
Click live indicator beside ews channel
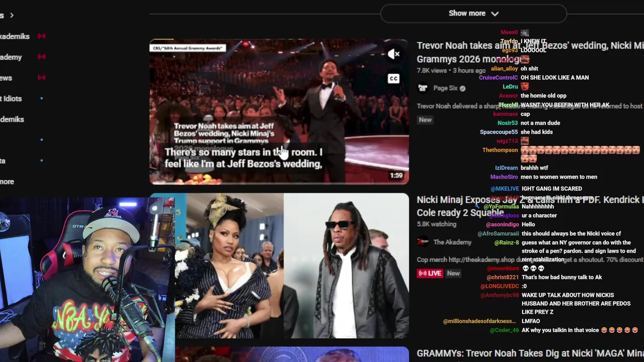(x=41, y=77)
